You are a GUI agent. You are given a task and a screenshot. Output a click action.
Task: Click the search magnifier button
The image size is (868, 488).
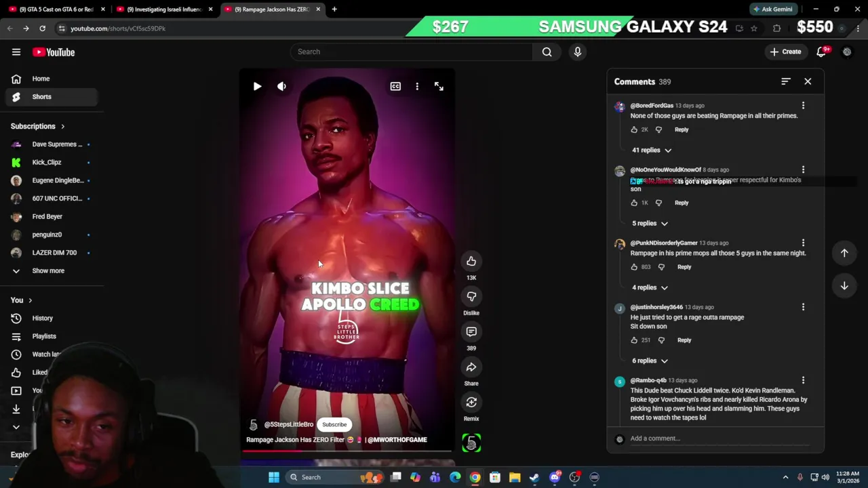click(x=547, y=52)
